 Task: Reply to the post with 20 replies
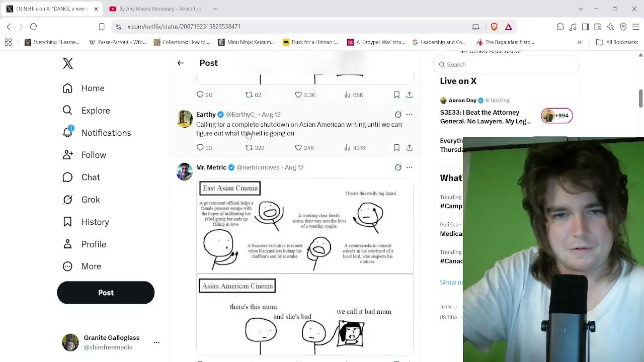click(204, 95)
